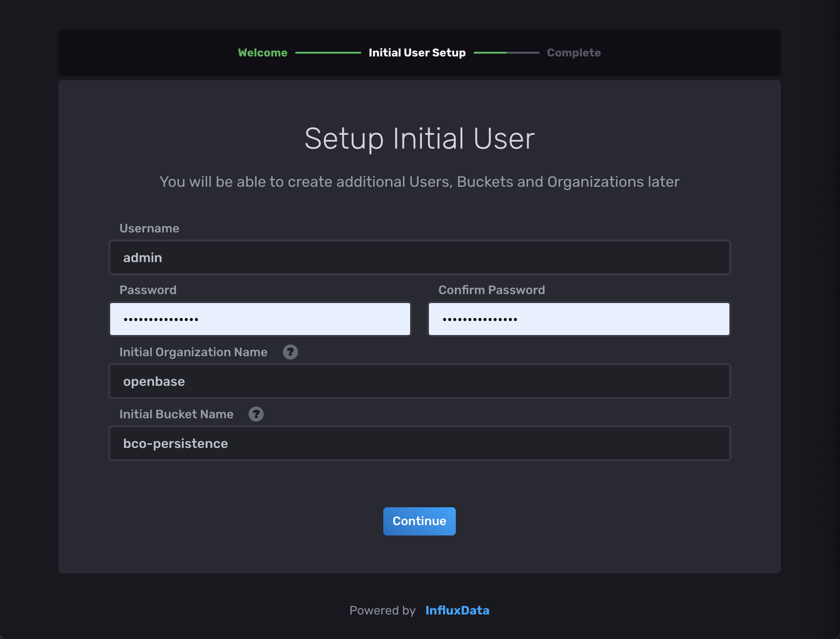Click the help icon beside Initial Organization Name
Image resolution: width=840 pixels, height=639 pixels.
290,352
